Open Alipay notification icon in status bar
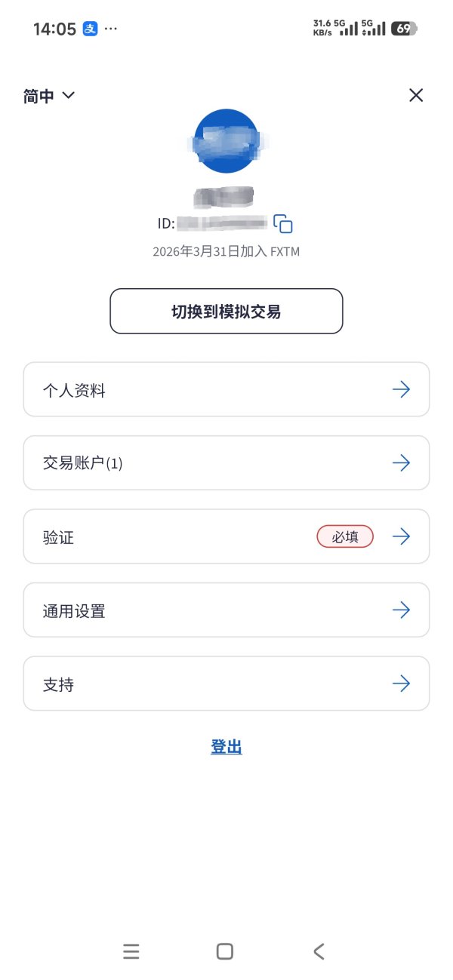 tap(91, 29)
